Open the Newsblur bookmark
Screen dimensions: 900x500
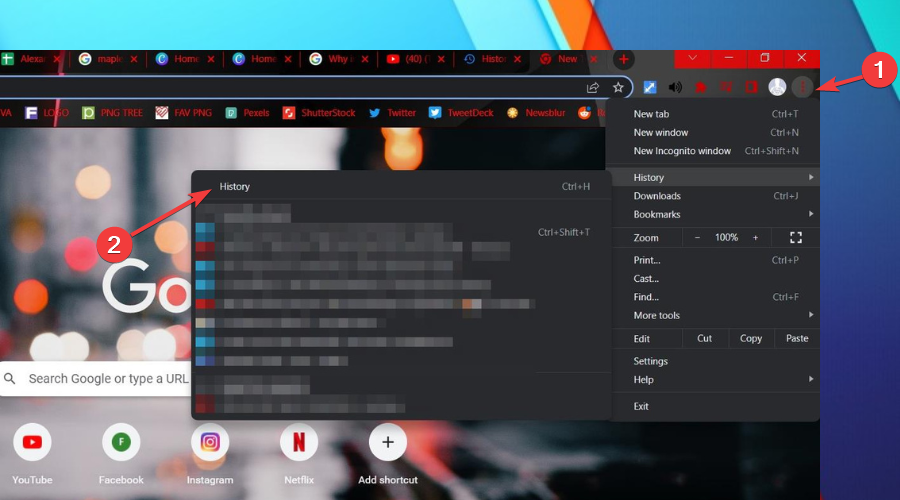(536, 113)
